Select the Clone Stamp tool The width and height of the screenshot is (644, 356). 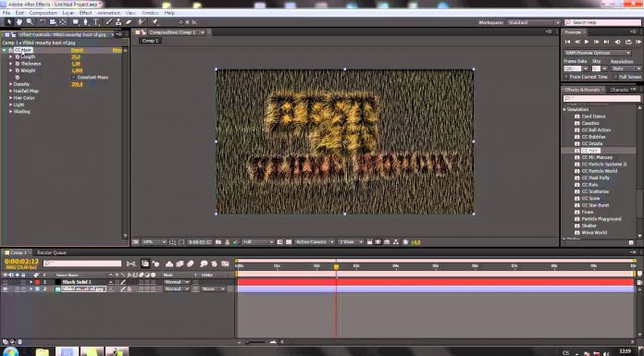point(118,22)
